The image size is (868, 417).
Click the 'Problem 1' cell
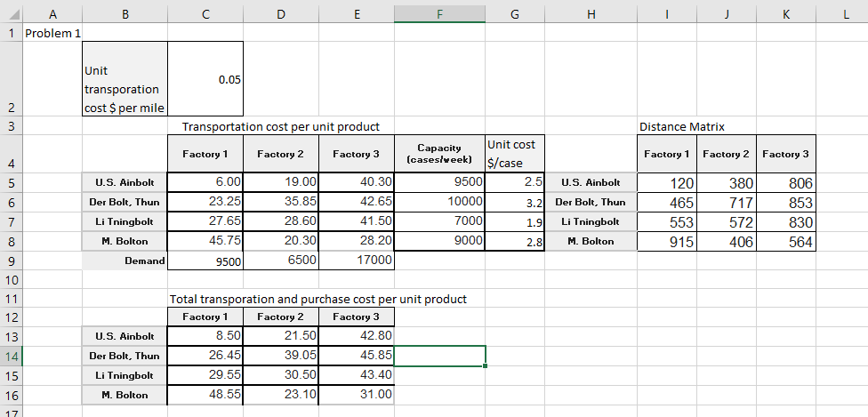click(x=53, y=33)
